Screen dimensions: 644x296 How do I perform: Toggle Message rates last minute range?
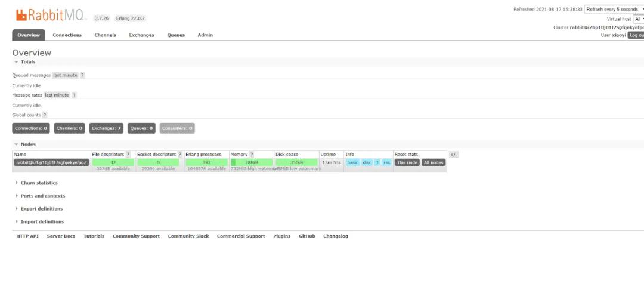pos(57,95)
